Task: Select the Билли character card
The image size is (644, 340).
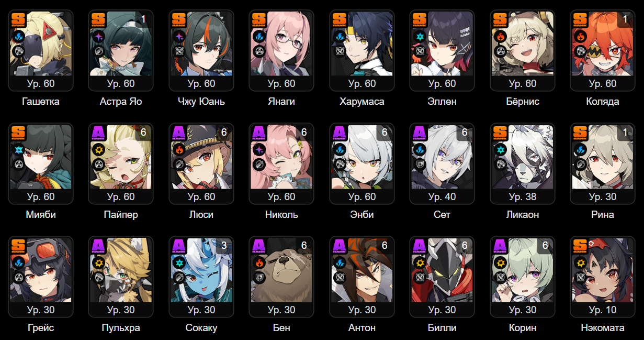Action: click(x=442, y=277)
